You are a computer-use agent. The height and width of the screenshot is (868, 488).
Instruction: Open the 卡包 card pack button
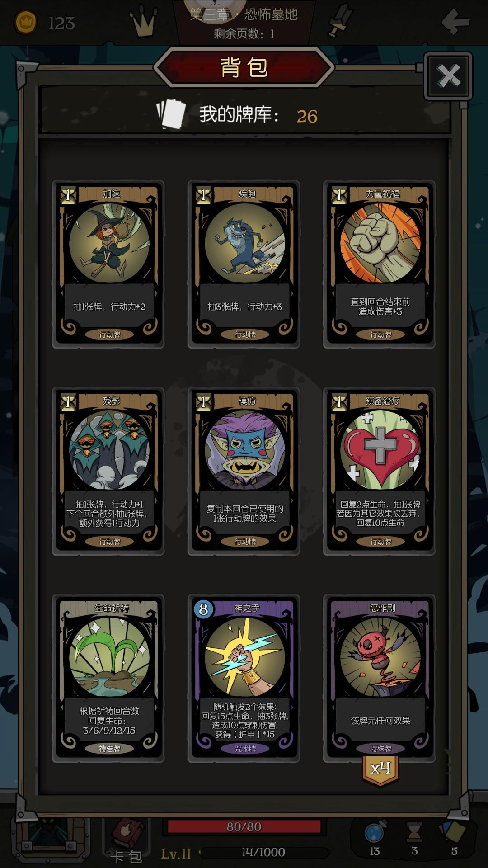pos(127,840)
